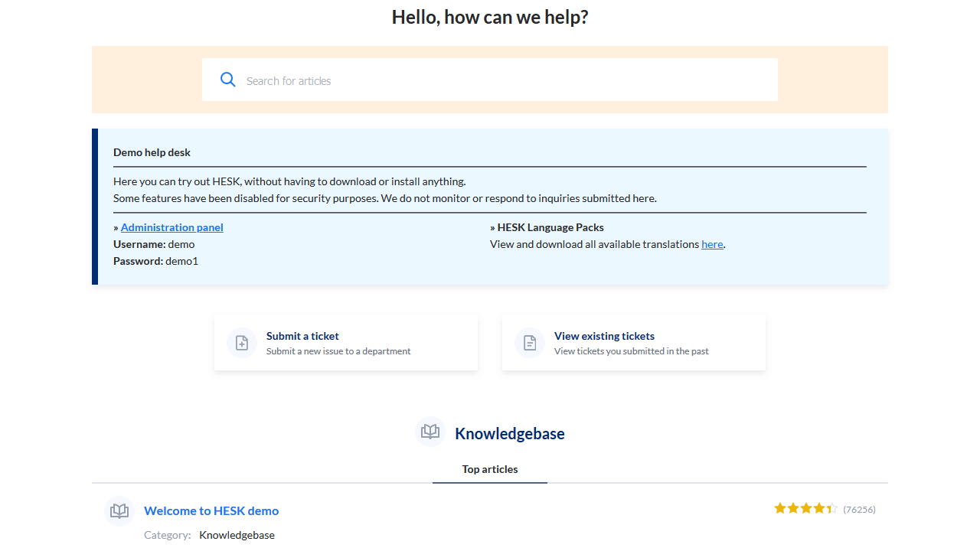980x551 pixels.
Task: Click the document-plus icon for Submit a ticket
Action: [x=242, y=343]
